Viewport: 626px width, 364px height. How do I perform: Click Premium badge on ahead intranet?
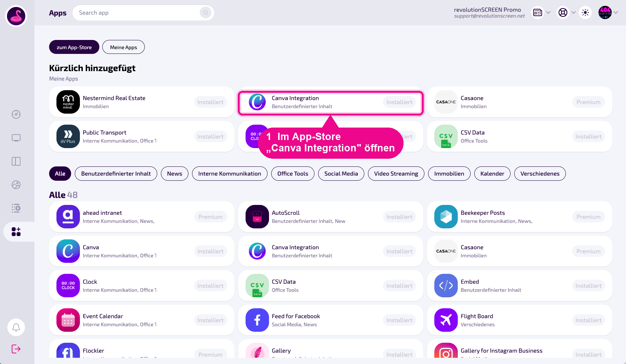click(210, 217)
